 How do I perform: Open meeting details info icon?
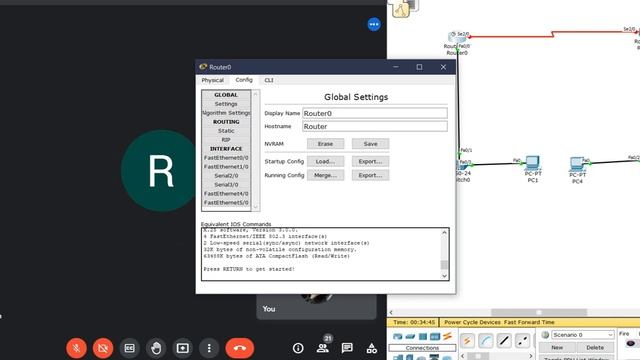click(298, 348)
